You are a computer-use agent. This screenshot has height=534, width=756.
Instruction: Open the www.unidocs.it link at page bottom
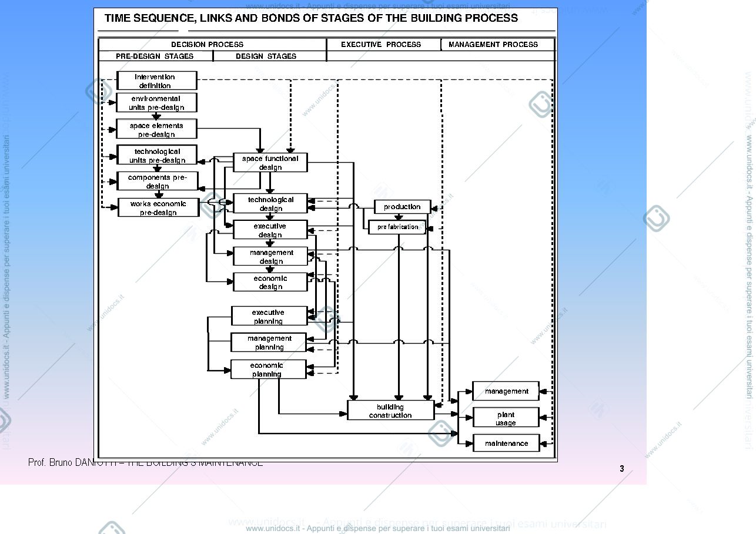pyautogui.click(x=377, y=529)
